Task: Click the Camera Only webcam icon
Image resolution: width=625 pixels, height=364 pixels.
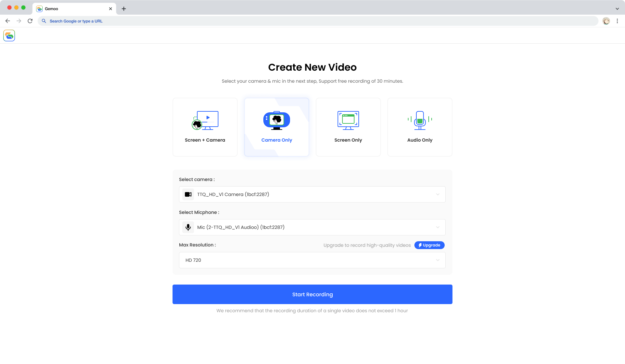Action: (x=277, y=120)
